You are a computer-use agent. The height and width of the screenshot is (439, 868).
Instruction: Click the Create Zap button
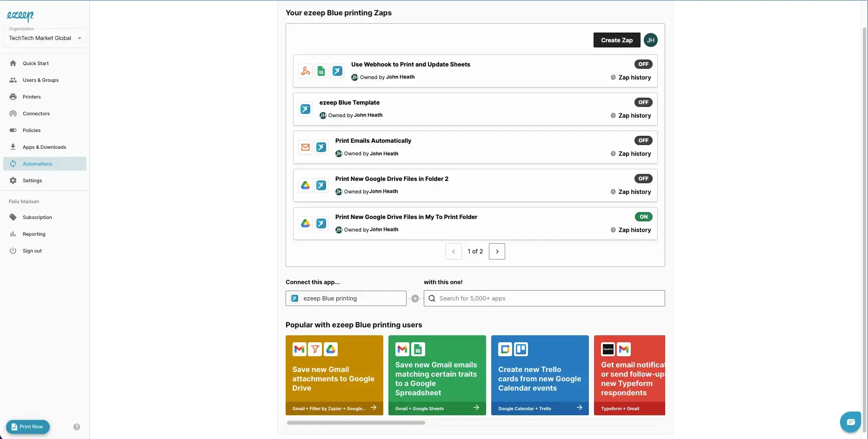tap(616, 40)
